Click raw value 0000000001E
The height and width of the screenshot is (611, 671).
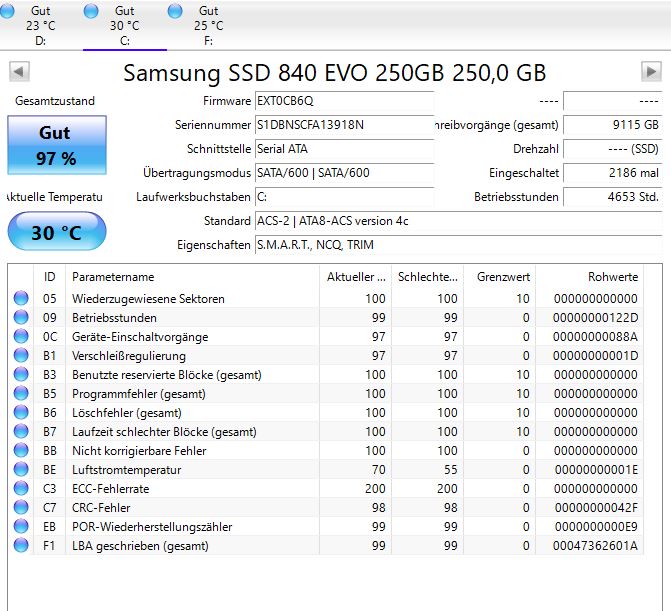[596, 470]
